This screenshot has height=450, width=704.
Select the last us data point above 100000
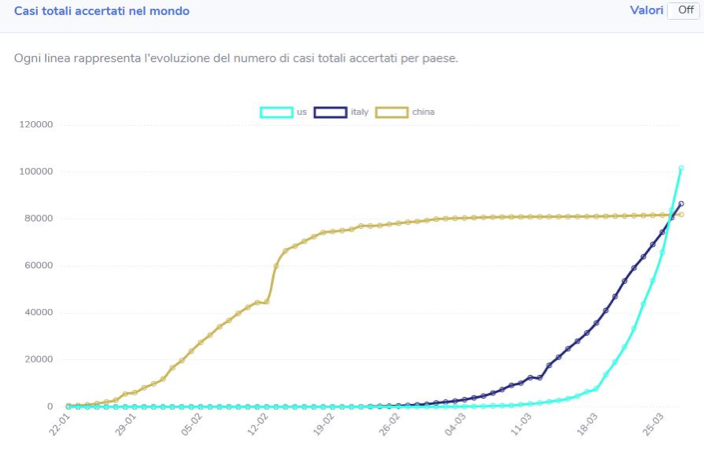[x=681, y=168]
